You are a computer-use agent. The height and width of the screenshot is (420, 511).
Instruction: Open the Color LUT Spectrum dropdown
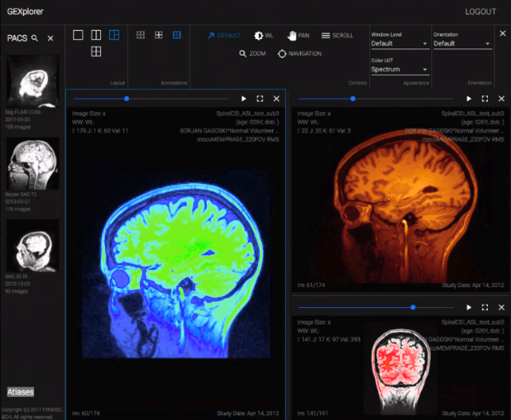click(400, 69)
